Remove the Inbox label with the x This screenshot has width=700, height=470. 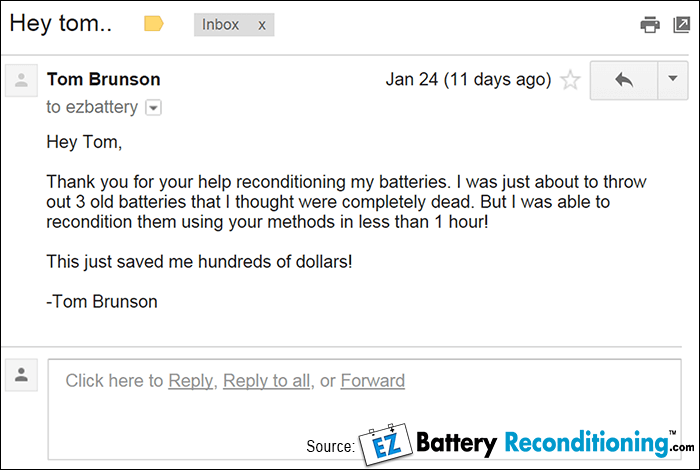[262, 24]
